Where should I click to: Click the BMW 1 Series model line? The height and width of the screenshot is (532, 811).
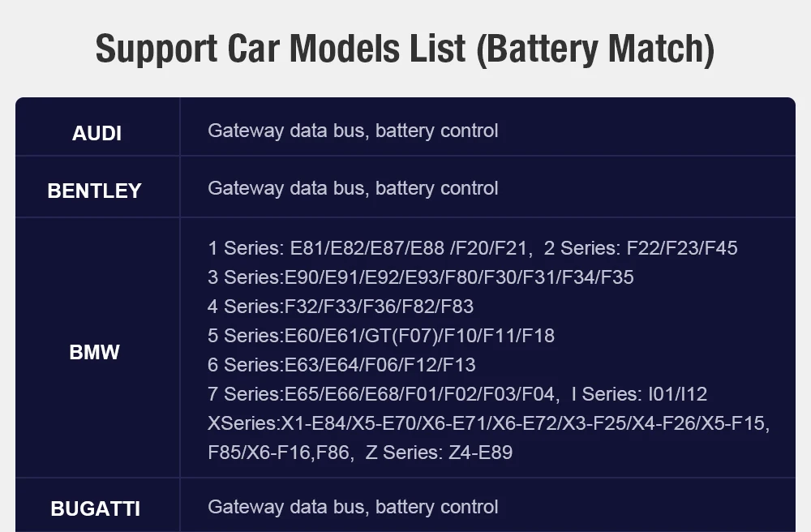[x=370, y=248]
